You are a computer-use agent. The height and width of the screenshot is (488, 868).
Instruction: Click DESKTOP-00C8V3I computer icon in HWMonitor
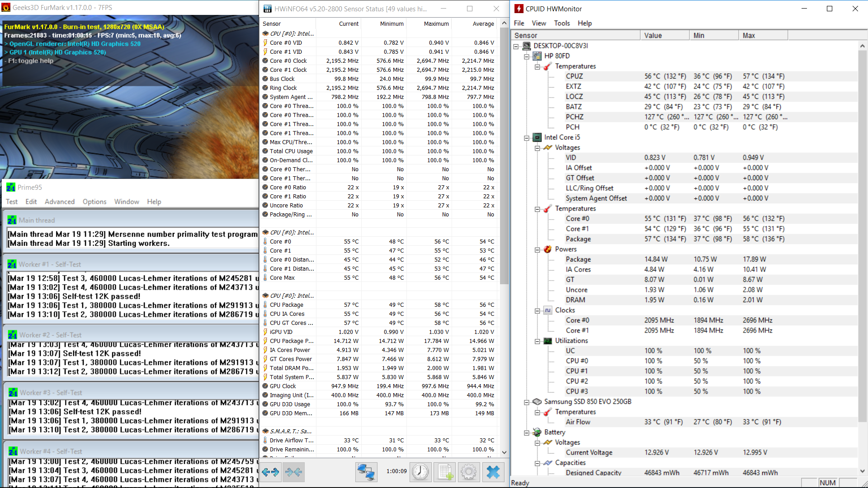(x=527, y=46)
